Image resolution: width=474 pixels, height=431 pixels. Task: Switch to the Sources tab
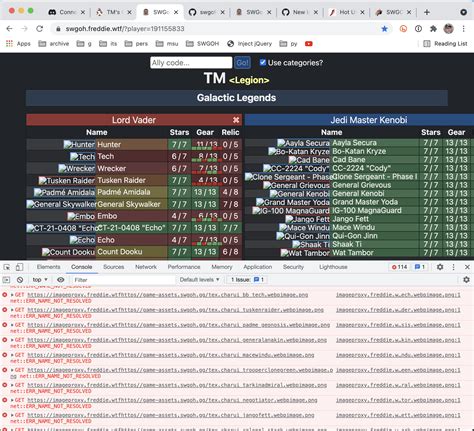click(x=114, y=267)
